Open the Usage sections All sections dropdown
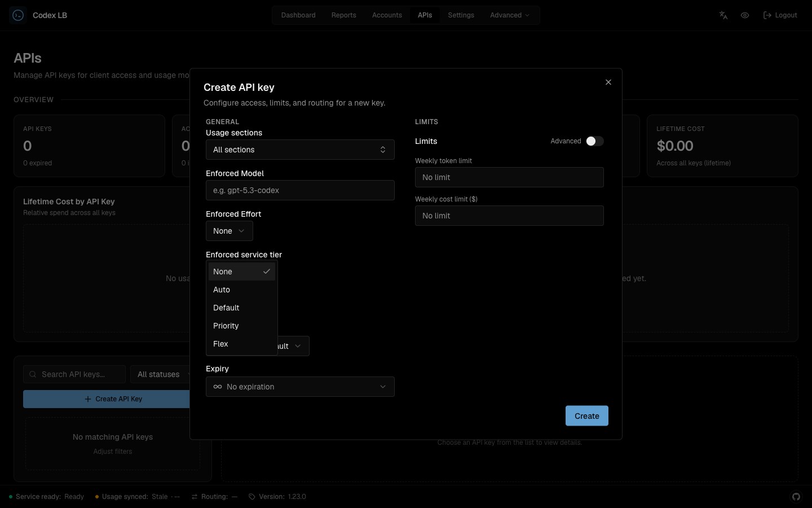812x508 pixels. [x=300, y=150]
